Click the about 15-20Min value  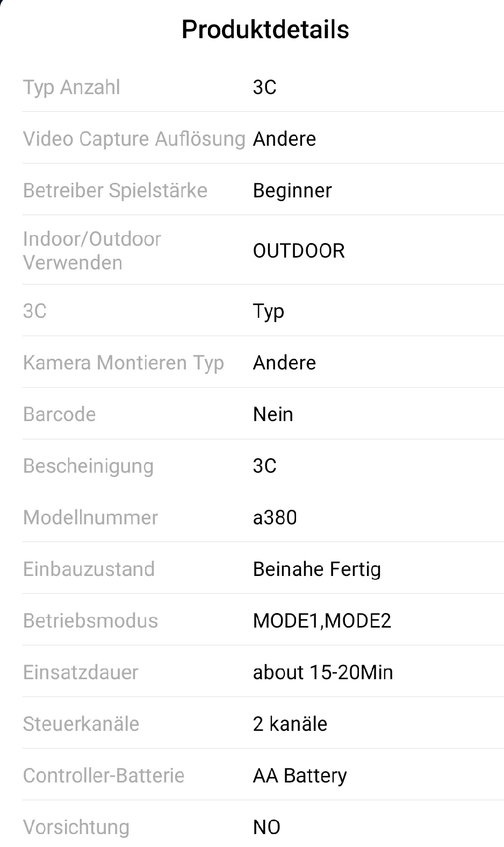(323, 672)
